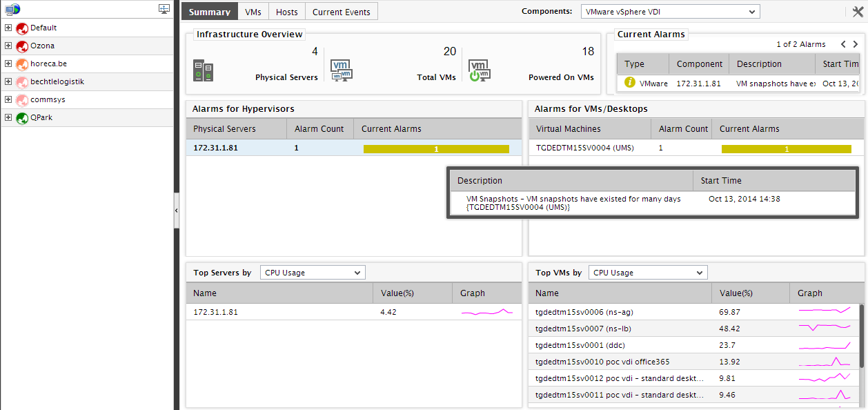Viewport: 868px width, 410px height.
Task: Go to the previous alarm page arrow
Action: pyautogui.click(x=843, y=44)
